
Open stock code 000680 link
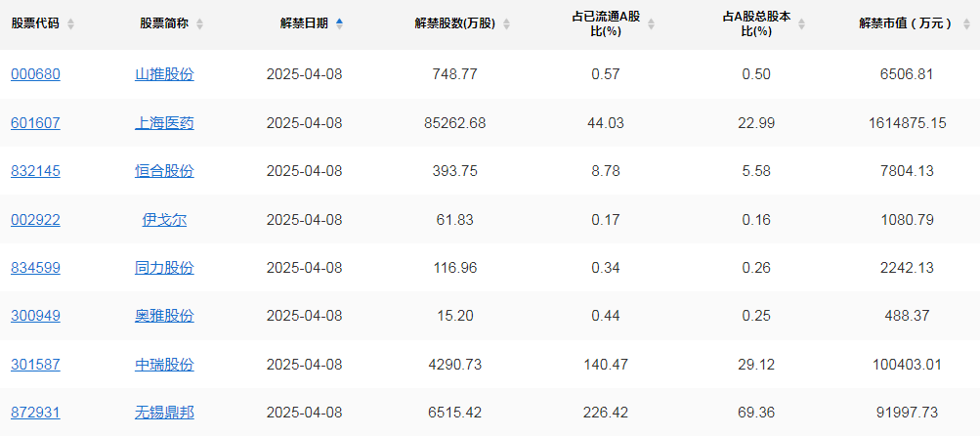click(x=35, y=74)
